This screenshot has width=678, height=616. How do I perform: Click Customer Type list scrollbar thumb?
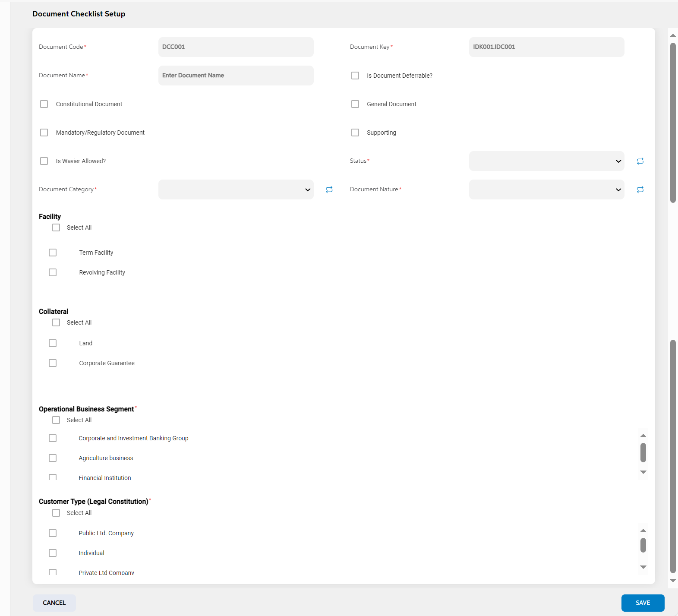(x=643, y=545)
